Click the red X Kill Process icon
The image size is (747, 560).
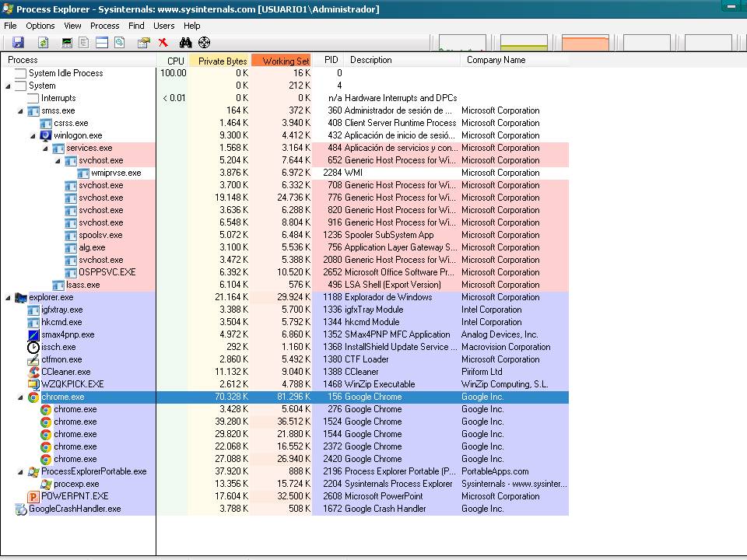[163, 42]
